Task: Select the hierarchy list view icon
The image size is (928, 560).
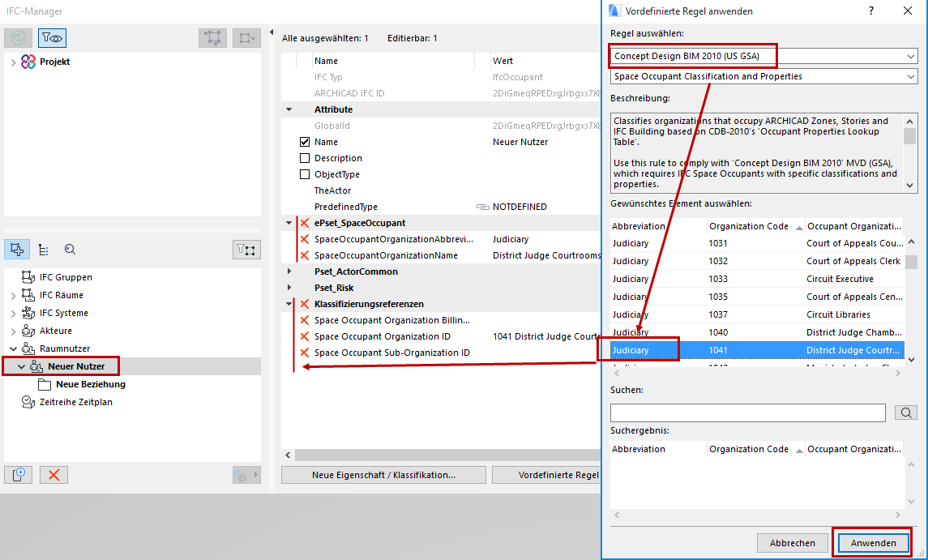Action: [x=43, y=250]
